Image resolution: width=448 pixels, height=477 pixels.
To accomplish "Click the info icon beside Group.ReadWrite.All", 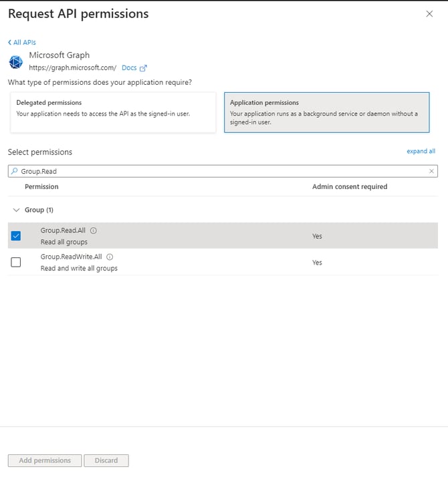I will click(110, 257).
